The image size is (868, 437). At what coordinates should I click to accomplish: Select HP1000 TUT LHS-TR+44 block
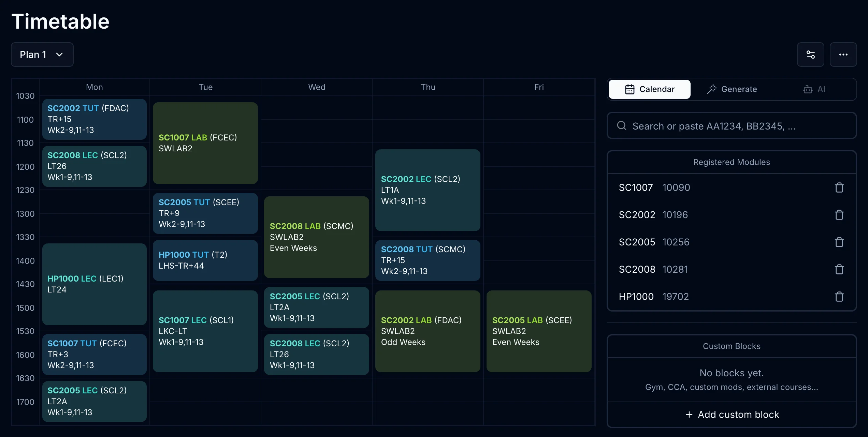pyautogui.click(x=205, y=260)
